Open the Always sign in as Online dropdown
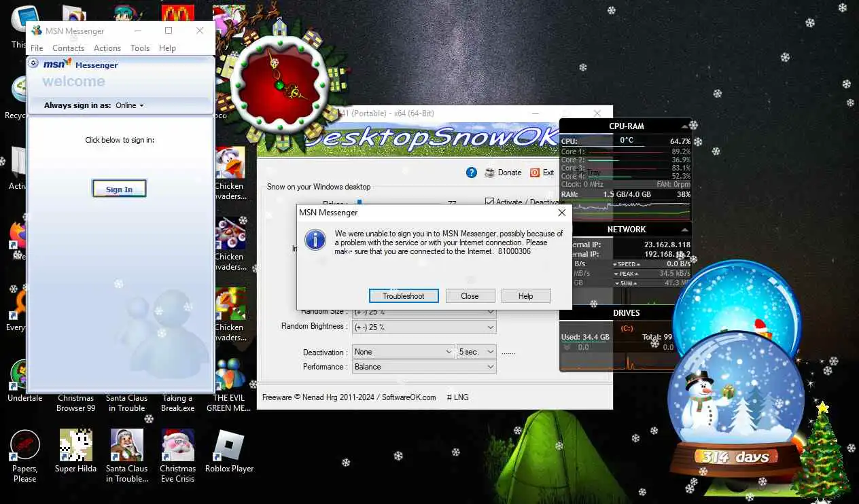Image resolution: width=859 pixels, height=504 pixels. (x=130, y=105)
